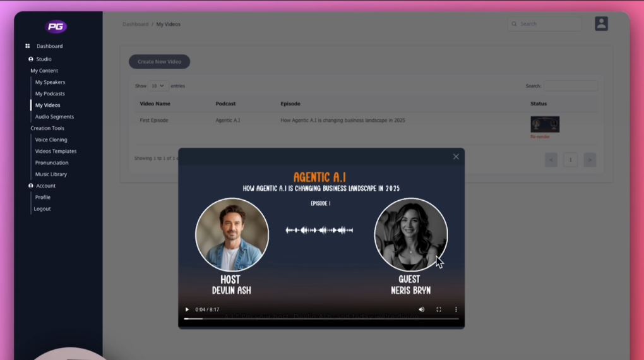644x360 pixels.
Task: Open the entries per page dropdown
Action: tap(158, 86)
